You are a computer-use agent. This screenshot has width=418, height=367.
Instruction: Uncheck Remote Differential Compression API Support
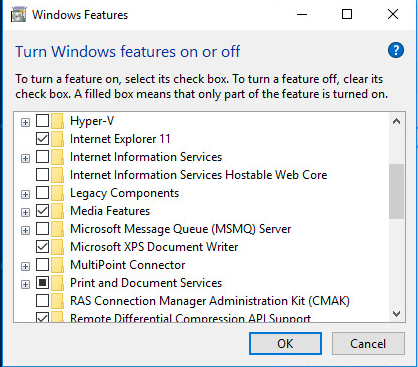(x=42, y=317)
